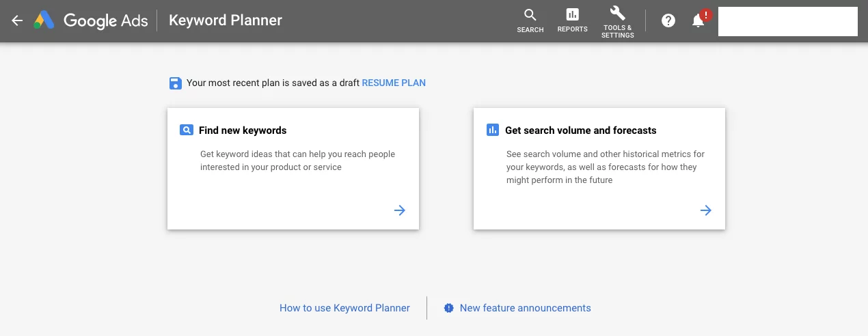
Task: Click the Google Ads logo
Action: point(91,20)
